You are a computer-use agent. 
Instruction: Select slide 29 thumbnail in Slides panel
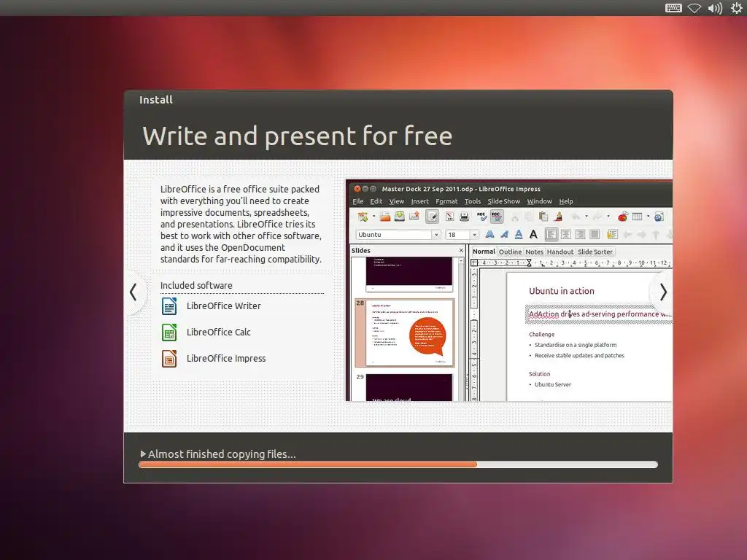point(409,387)
